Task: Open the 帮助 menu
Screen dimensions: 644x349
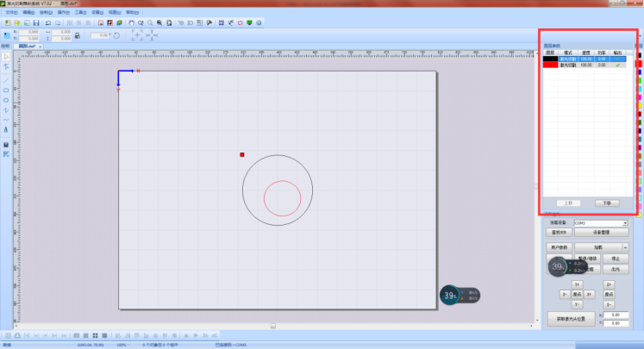Action: coord(131,13)
